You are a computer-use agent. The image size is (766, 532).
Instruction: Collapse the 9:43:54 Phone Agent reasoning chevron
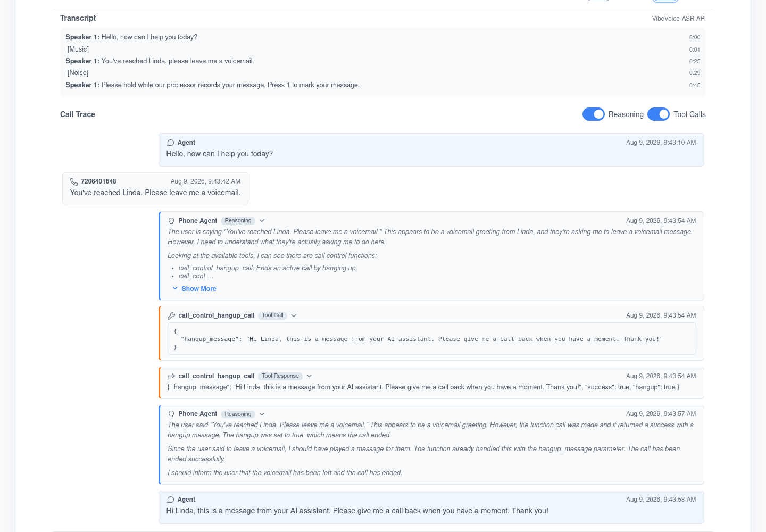[262, 221]
